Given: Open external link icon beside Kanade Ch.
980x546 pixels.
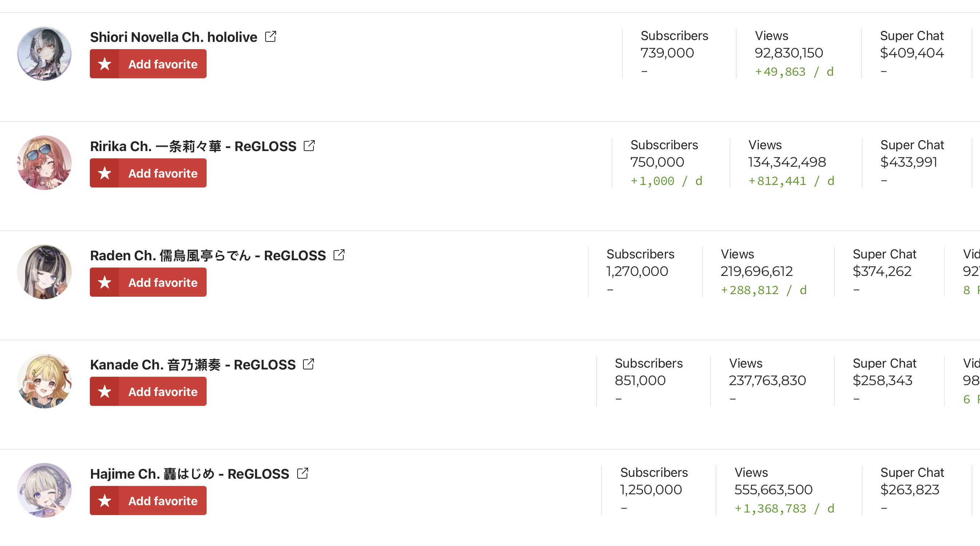Looking at the screenshot, I should [x=308, y=364].
